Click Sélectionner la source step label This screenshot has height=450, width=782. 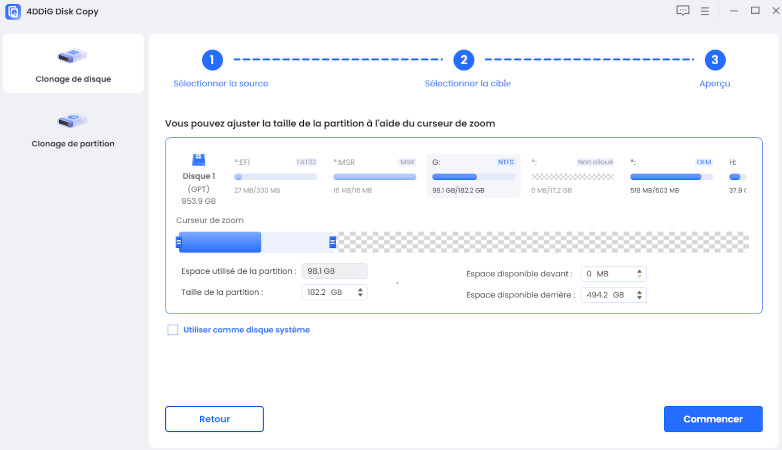pos(220,83)
